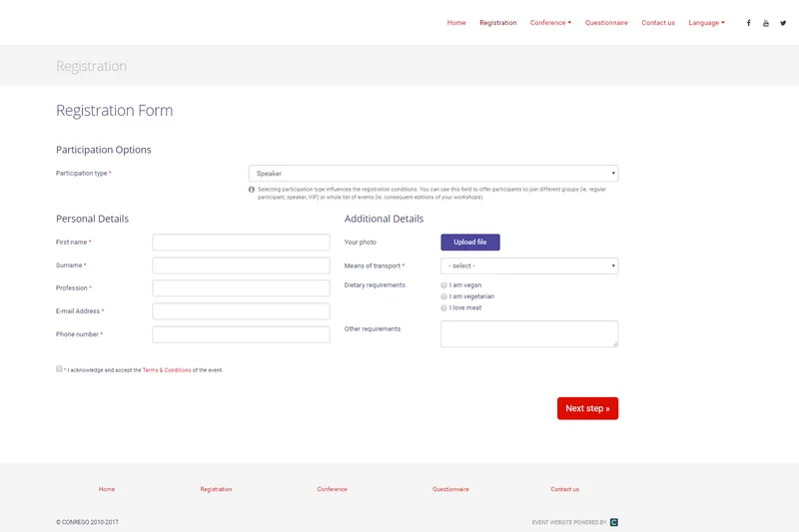The image size is (799, 532).
Task: Expand the Conference menu in header
Action: pyautogui.click(x=550, y=23)
